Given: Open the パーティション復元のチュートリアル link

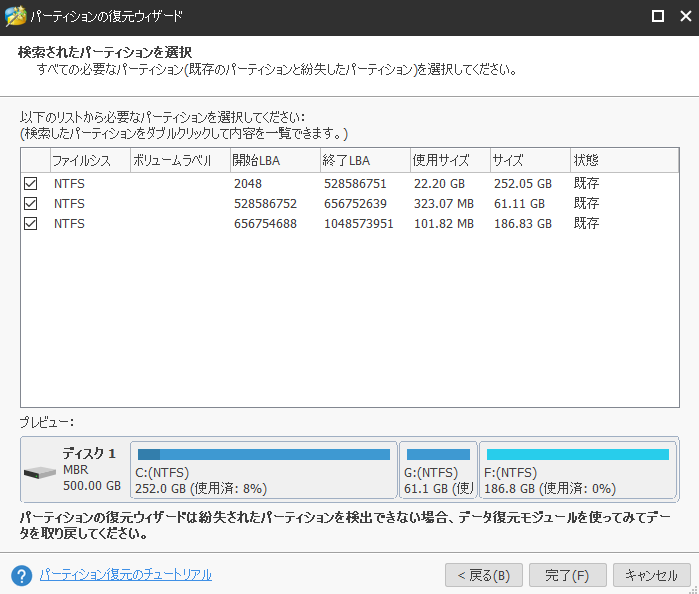Looking at the screenshot, I should click(126, 575).
